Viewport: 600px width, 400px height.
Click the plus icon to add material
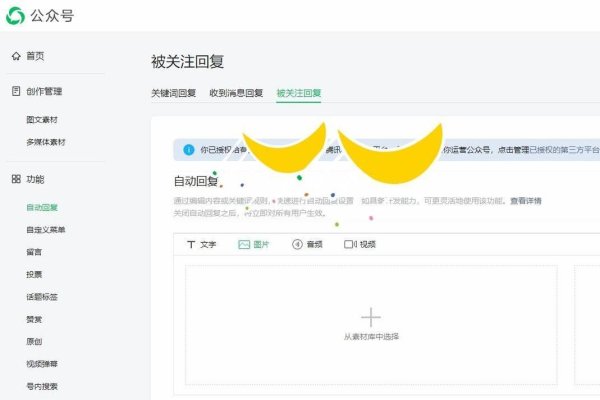[371, 317]
